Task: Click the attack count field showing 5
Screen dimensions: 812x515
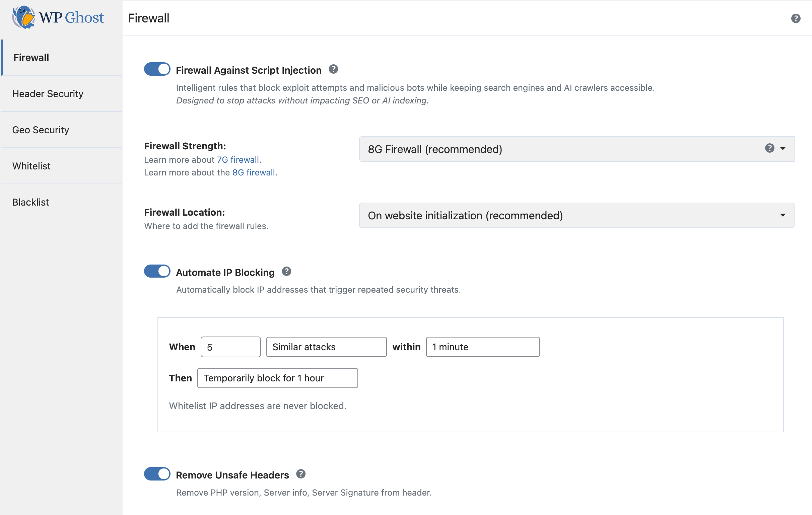Action: coord(230,347)
